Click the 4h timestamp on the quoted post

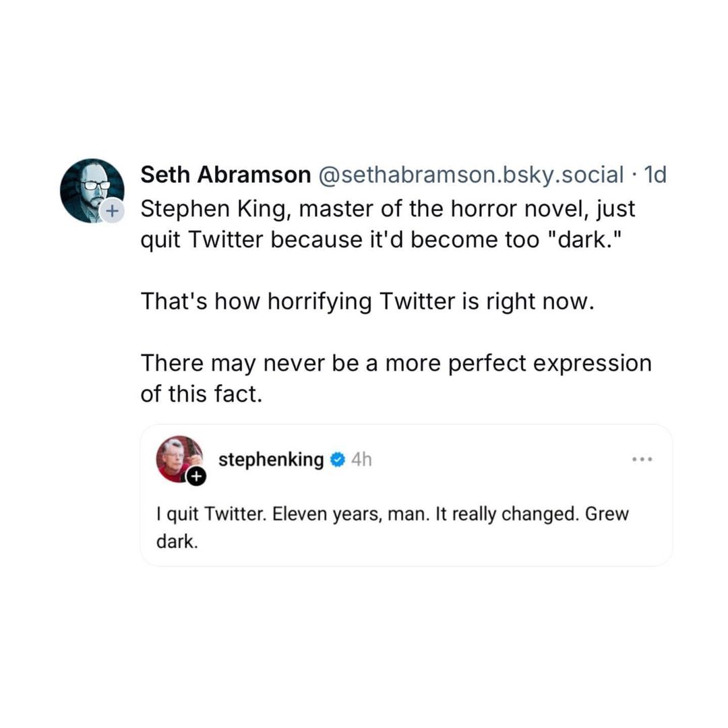[361, 460]
